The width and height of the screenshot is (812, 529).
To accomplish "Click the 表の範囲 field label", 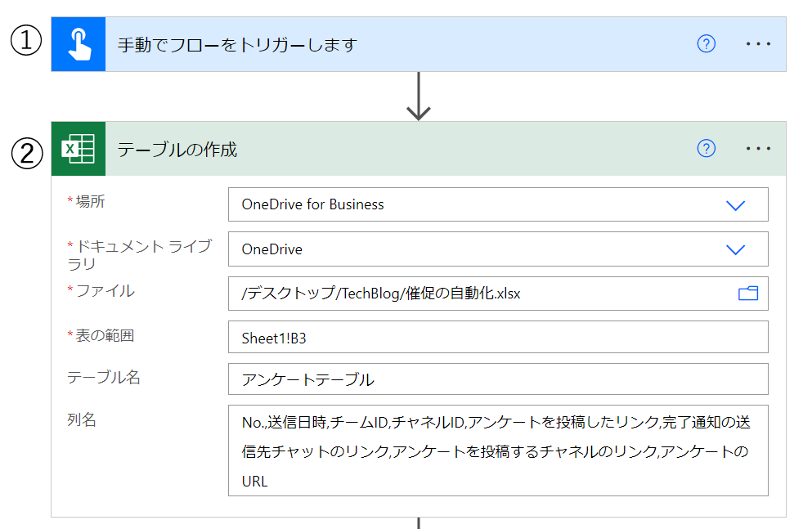I will tap(101, 335).
